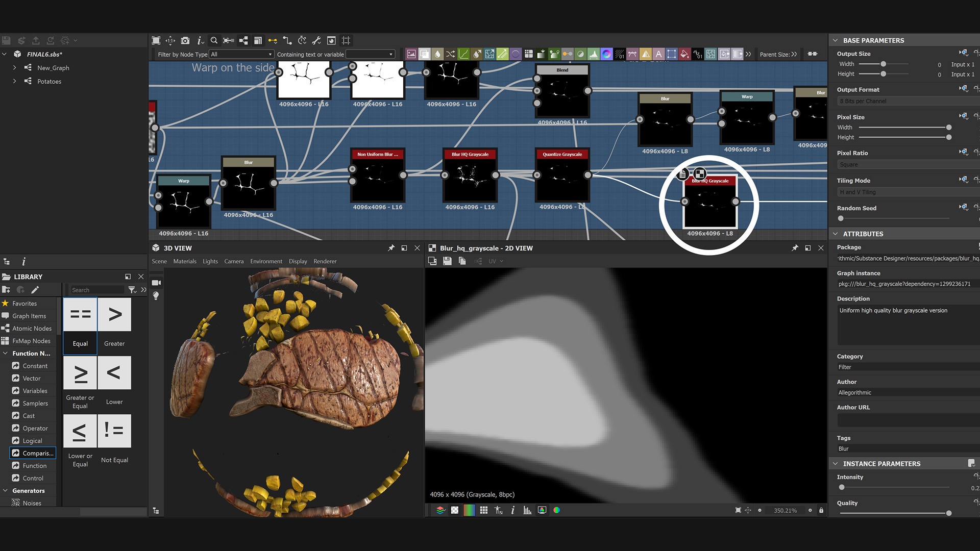Screen dimensions: 980x551
Task: Toggle the zoom lock padlock in 2D view
Action: click(x=821, y=510)
